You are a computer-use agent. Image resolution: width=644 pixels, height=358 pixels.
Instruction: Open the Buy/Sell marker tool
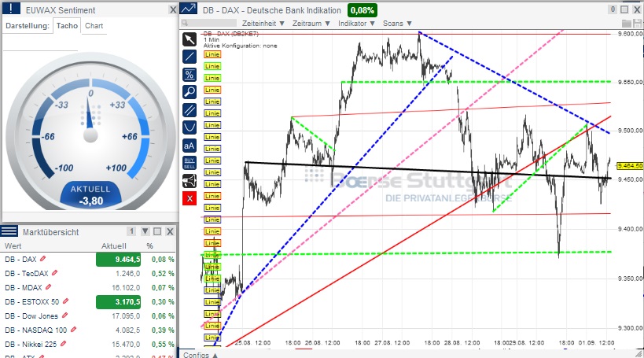tap(190, 163)
